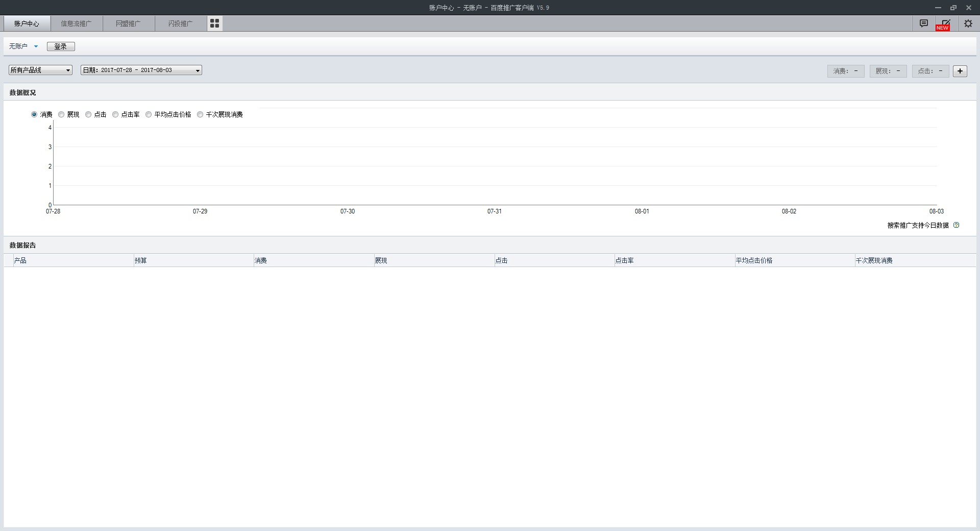Minimize the Baidu client window
Screen dimensions: 980x531
tap(938, 8)
